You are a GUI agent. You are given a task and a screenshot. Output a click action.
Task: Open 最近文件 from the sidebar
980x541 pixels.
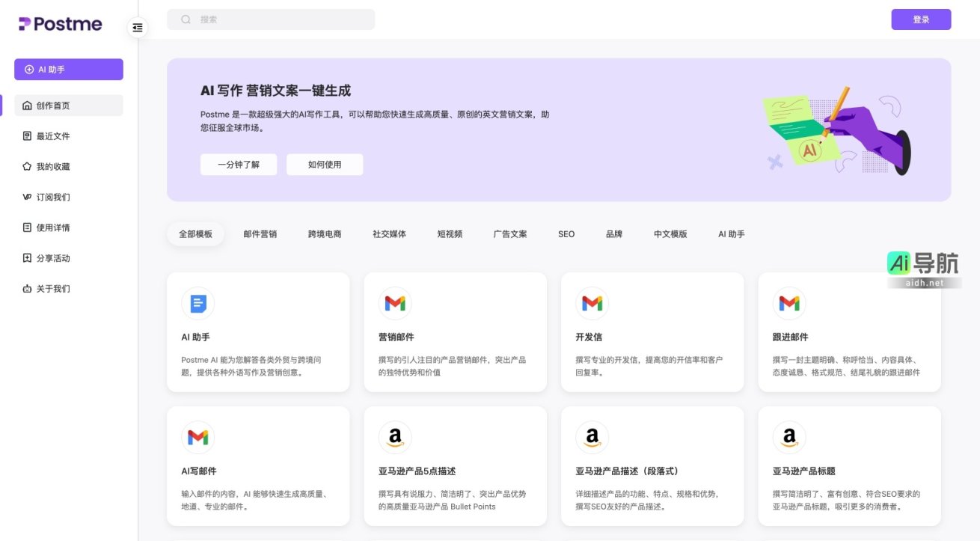pyautogui.click(x=25, y=135)
